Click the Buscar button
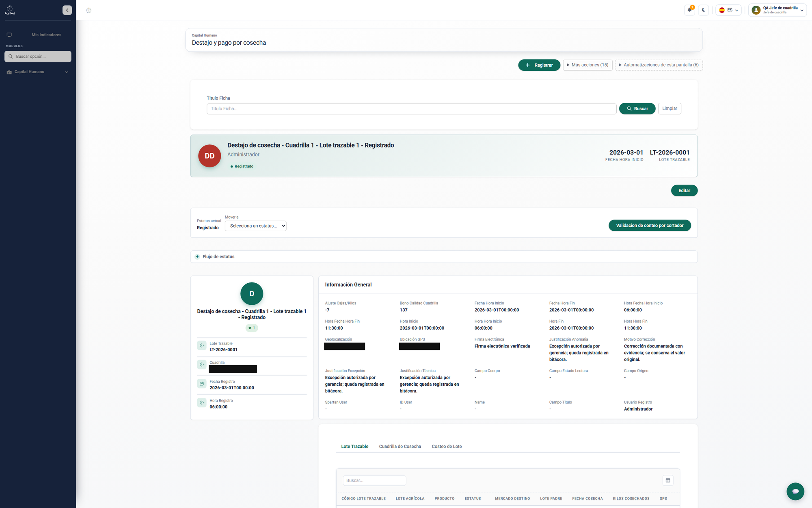The width and height of the screenshot is (812, 508). point(637,109)
